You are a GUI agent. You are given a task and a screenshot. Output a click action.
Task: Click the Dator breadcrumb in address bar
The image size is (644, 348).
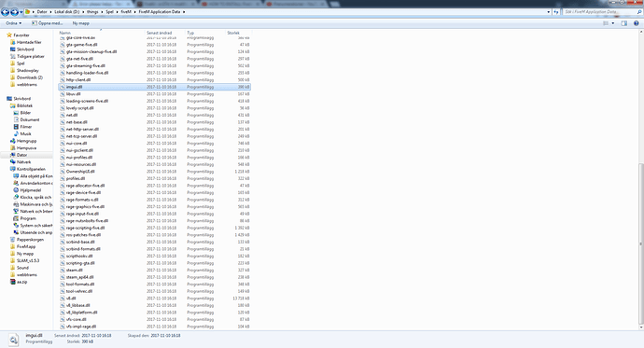[x=42, y=12]
